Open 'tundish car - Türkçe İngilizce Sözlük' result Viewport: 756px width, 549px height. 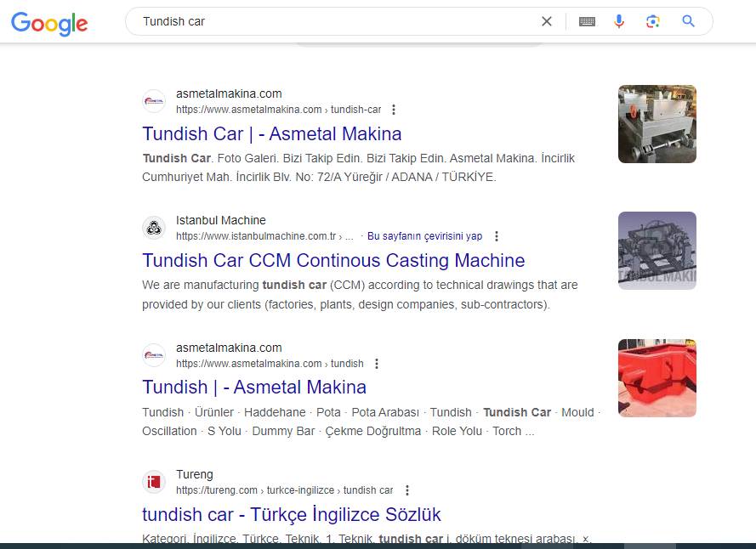[x=291, y=514]
